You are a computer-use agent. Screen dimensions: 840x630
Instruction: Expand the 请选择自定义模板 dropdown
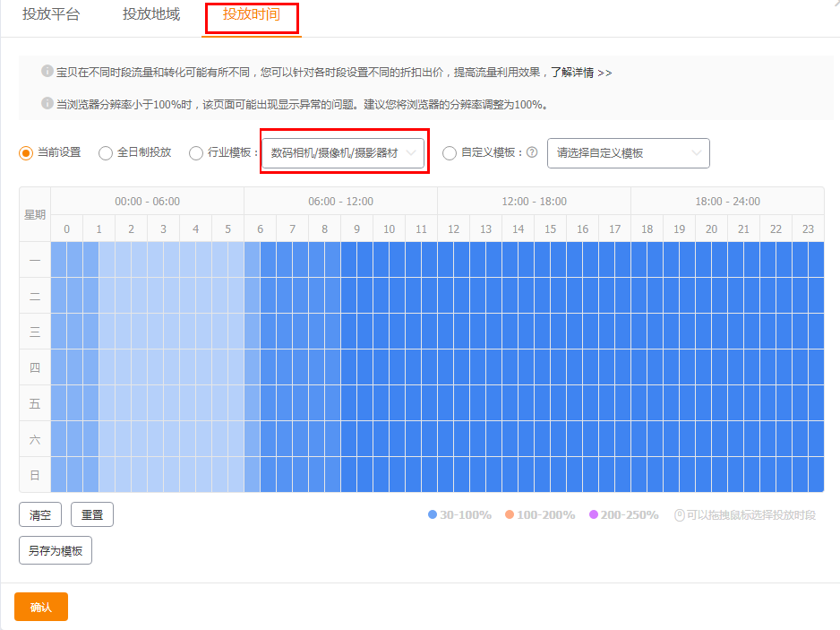[628, 153]
